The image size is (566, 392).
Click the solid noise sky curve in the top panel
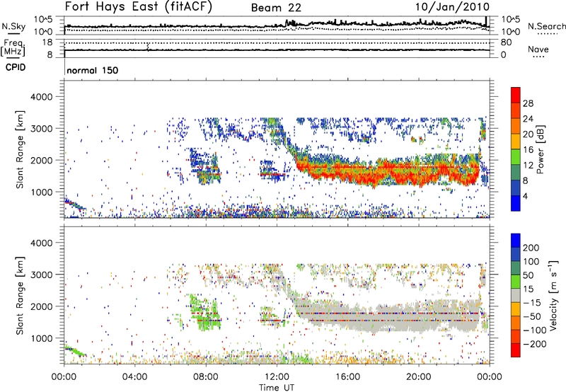277,25
